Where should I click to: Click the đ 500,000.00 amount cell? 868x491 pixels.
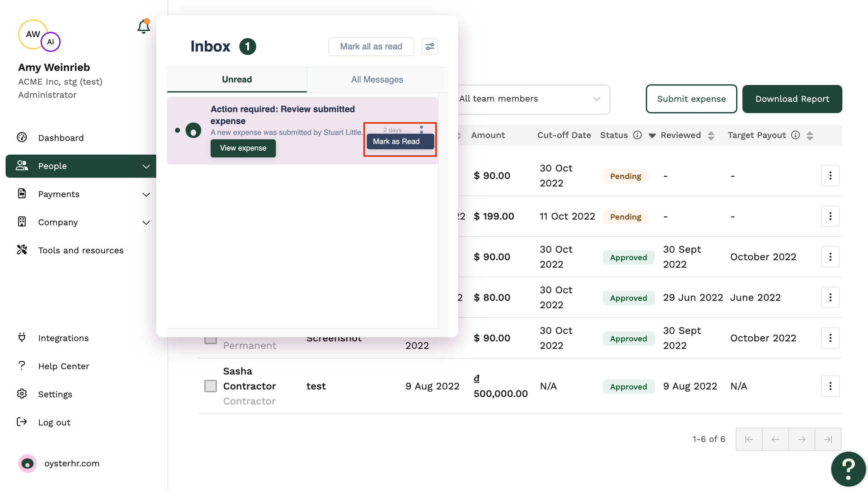pos(501,386)
